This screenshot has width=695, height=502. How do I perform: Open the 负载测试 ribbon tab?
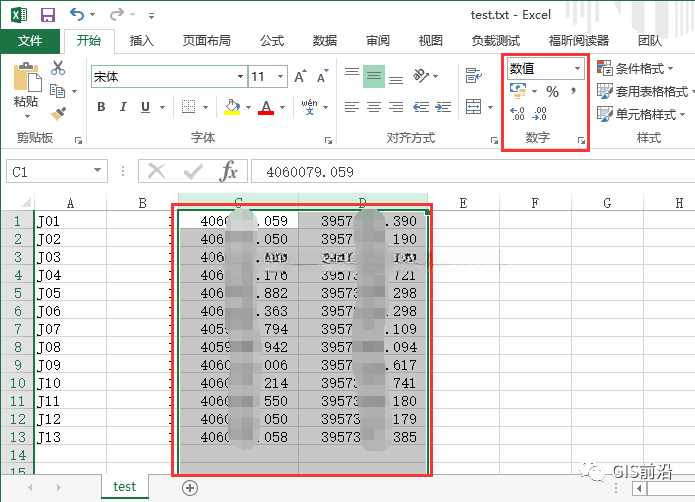click(x=496, y=41)
